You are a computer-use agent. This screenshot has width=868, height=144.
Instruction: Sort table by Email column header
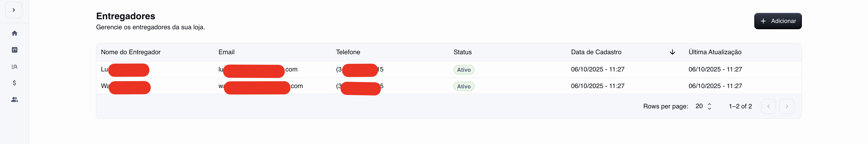[226, 52]
